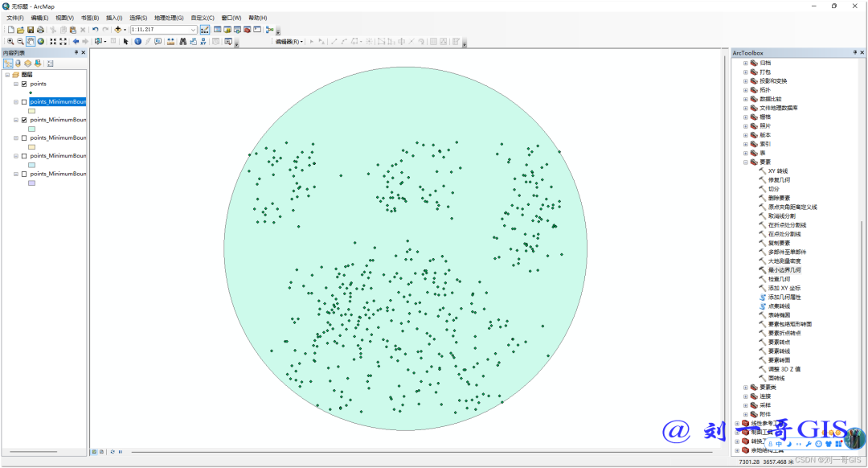This screenshot has height=468, width=868.
Task: Open the map scale dropdown arrow
Action: 193,30
